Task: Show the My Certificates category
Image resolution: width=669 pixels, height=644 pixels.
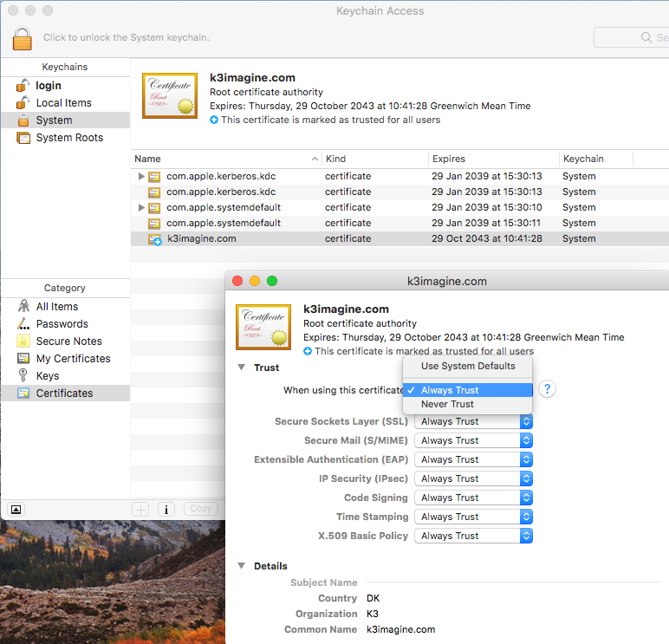Action: point(73,359)
